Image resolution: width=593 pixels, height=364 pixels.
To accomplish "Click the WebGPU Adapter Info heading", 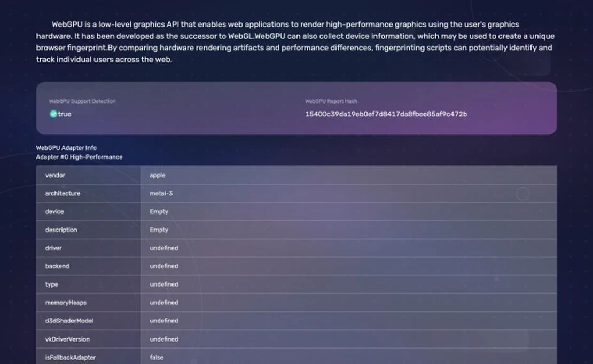I will tap(66, 148).
